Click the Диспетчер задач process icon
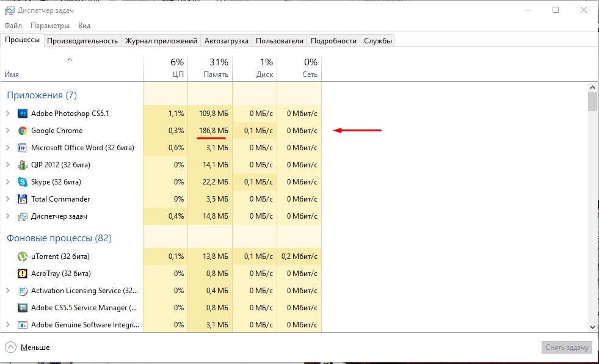The width and height of the screenshot is (599, 364). pyautogui.click(x=23, y=216)
